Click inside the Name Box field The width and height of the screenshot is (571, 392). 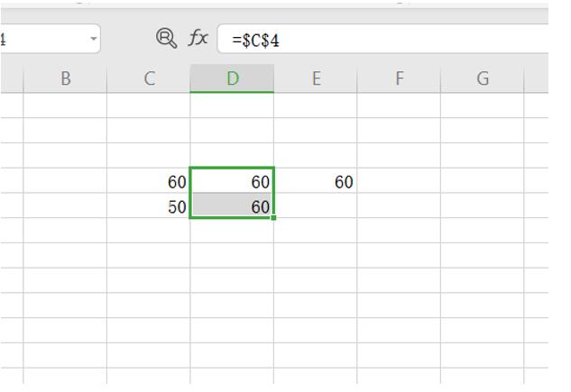click(x=41, y=40)
